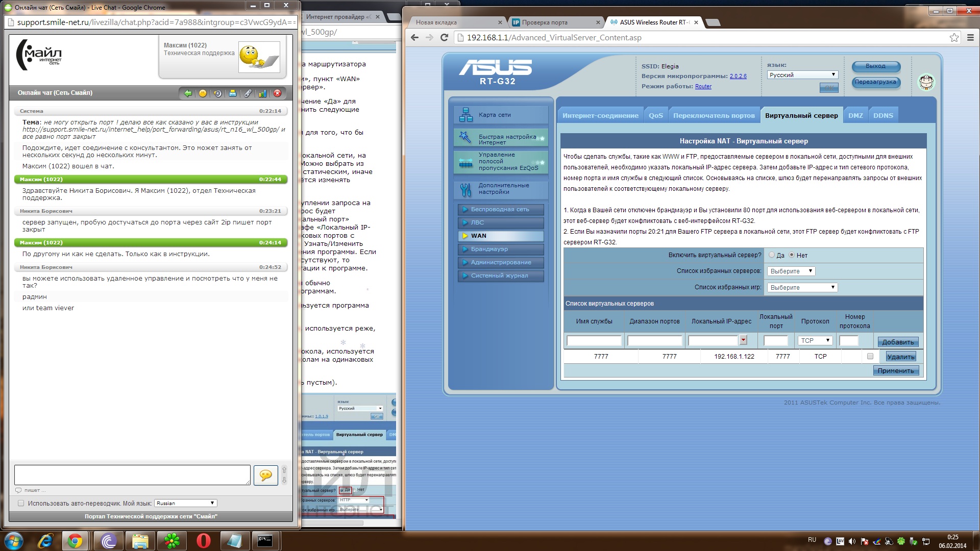Switch to Проверка порта browser tab

[x=556, y=22]
